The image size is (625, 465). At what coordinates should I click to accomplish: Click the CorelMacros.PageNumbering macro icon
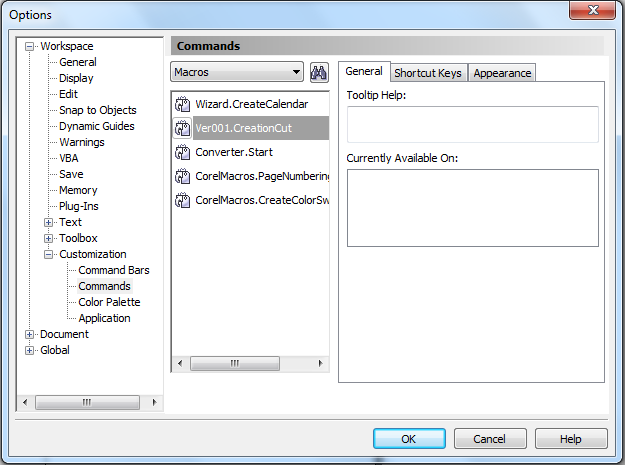(183, 176)
